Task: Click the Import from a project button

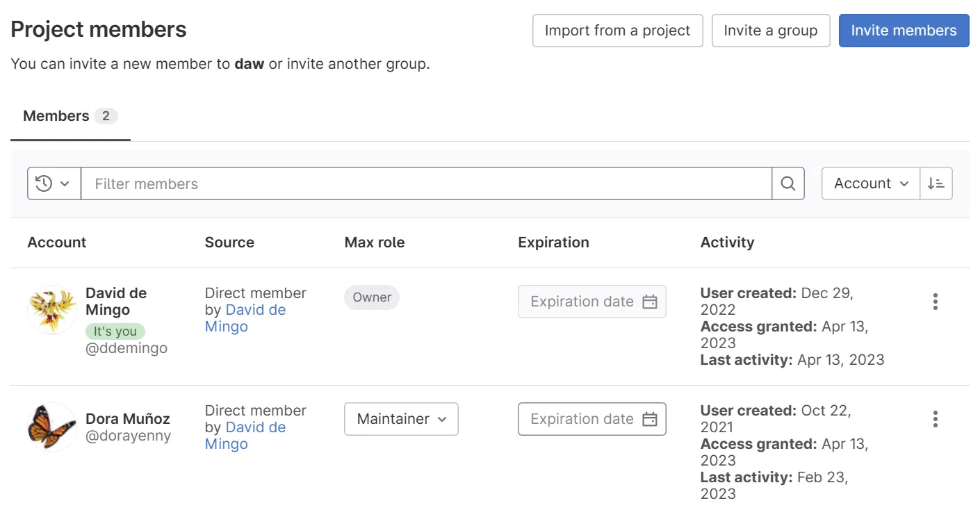Action: point(617,31)
